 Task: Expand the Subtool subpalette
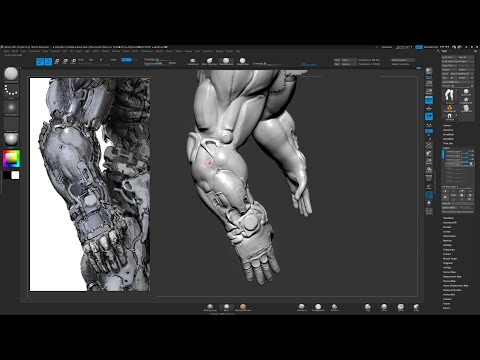pyautogui.click(x=447, y=126)
